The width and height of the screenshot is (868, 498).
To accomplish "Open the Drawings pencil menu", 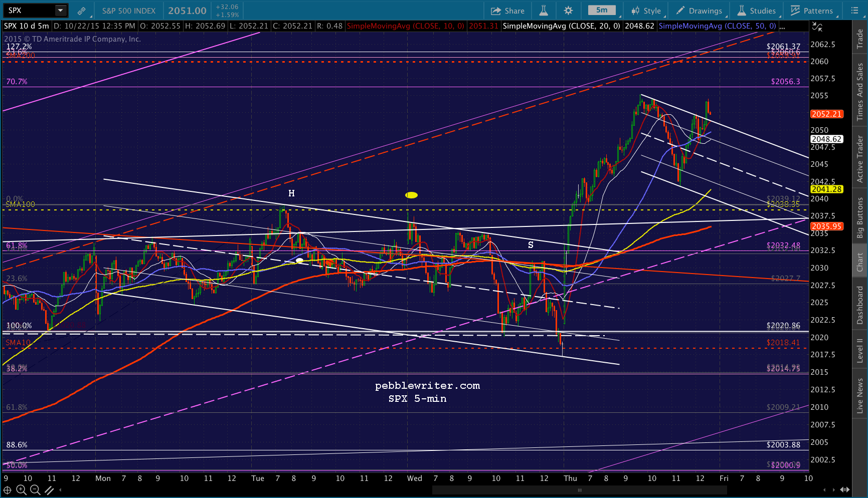I will (x=699, y=11).
